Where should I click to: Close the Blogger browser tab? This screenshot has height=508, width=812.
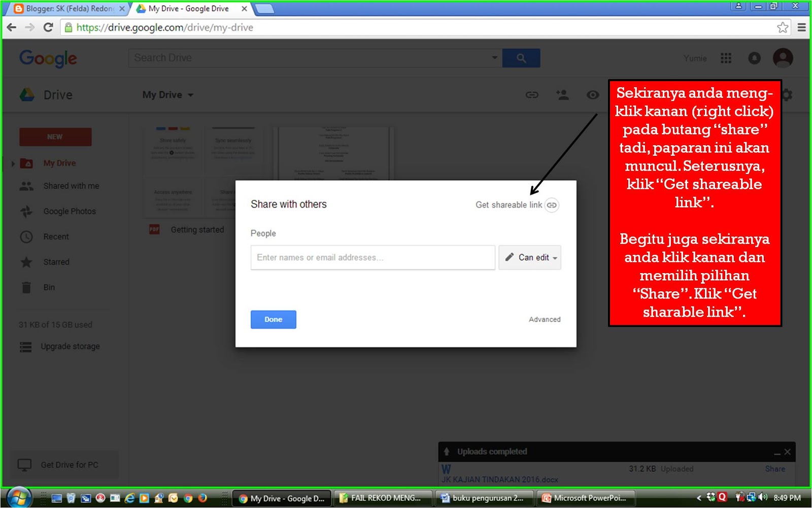[122, 9]
